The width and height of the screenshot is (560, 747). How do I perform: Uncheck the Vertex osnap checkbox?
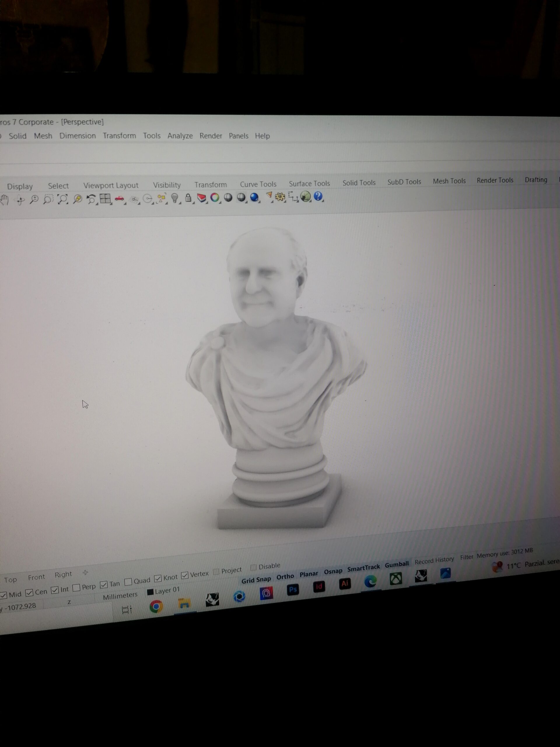(x=185, y=575)
